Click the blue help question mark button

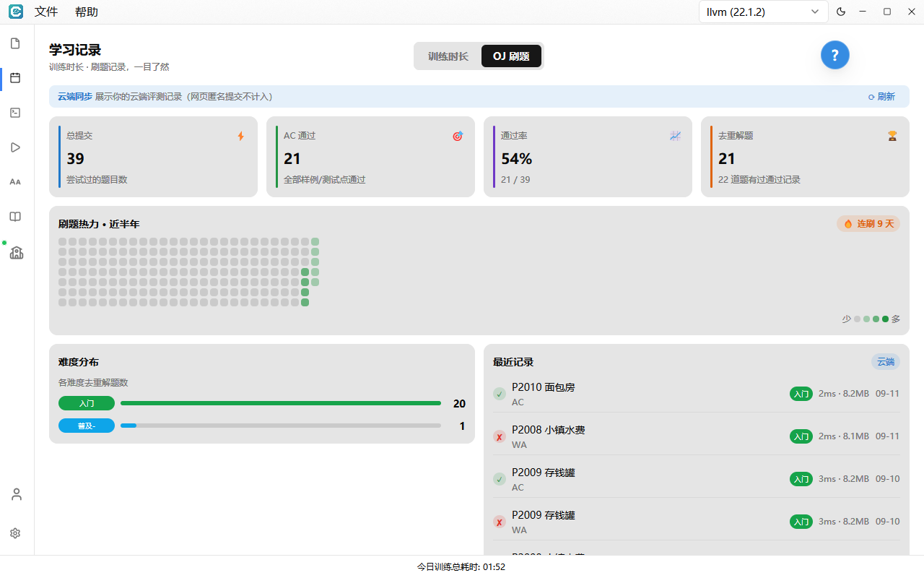[834, 55]
